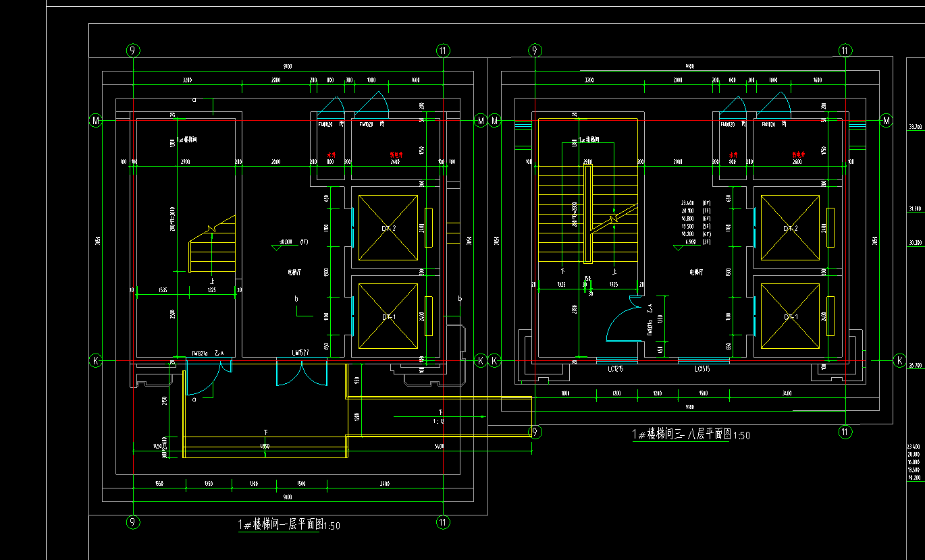Select the LC1215 window label
This screenshot has height=560, width=925.
click(x=615, y=369)
